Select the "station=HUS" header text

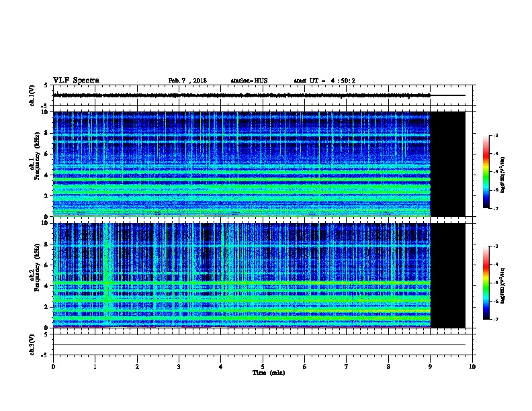(x=249, y=81)
